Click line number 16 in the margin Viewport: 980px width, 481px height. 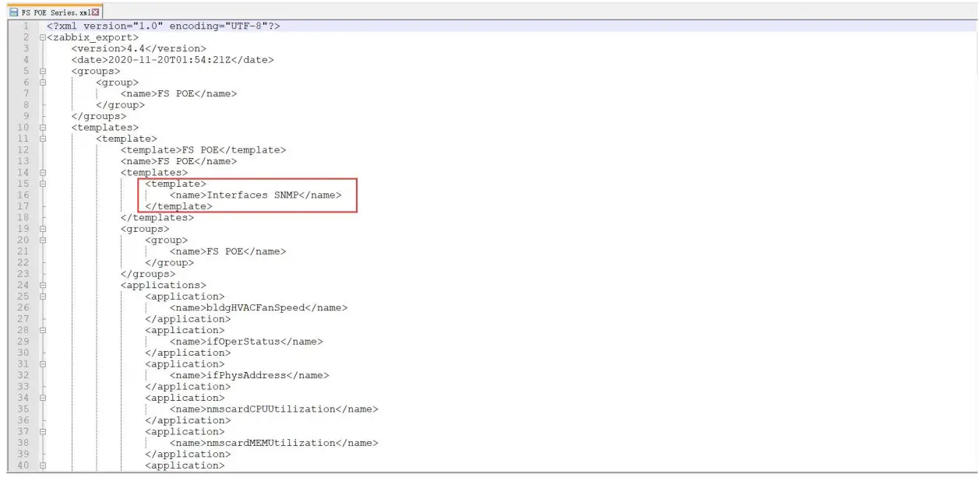pos(23,195)
